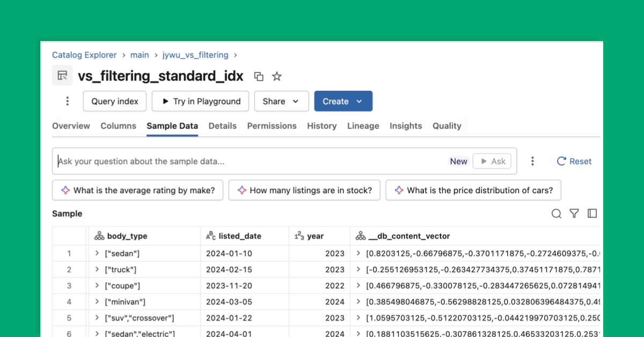Image resolution: width=644 pixels, height=337 pixels.
Task: Open the Share dropdown
Action: (281, 101)
